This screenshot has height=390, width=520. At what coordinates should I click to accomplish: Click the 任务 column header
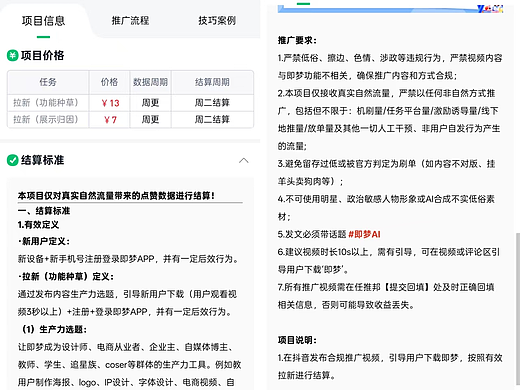pyautogui.click(x=48, y=82)
